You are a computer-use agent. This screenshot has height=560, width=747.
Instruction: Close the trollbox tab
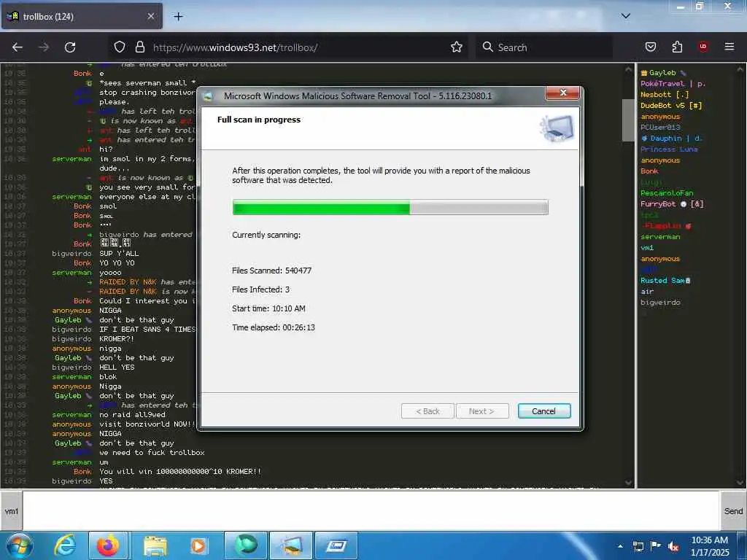coord(150,16)
